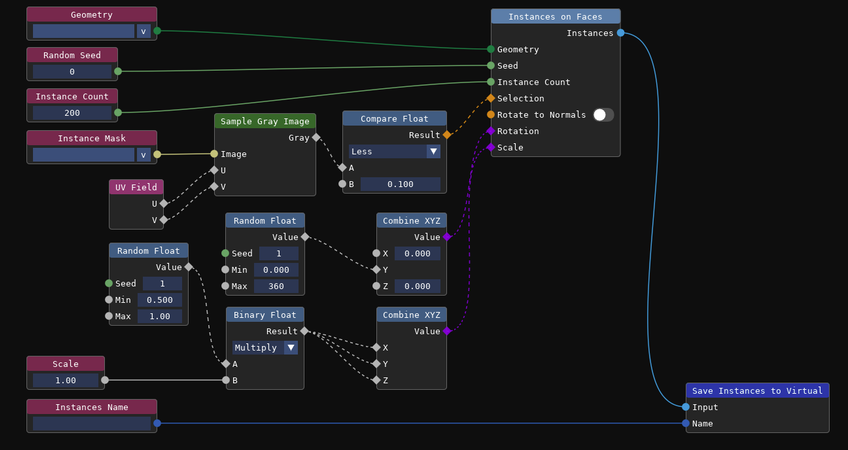This screenshot has height=450, width=848.
Task: Select the Sample Gray Image node header
Action: pyautogui.click(x=265, y=121)
